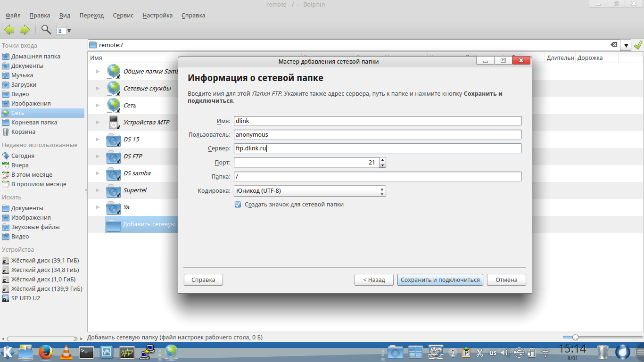Expand the Supertel network folder
This screenshot has height=362, width=644.
click(98, 190)
